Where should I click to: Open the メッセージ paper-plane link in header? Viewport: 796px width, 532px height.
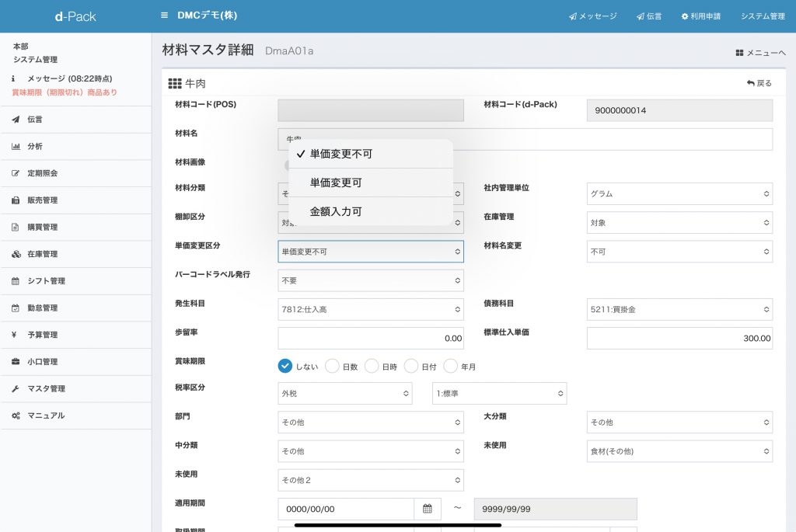tap(592, 16)
